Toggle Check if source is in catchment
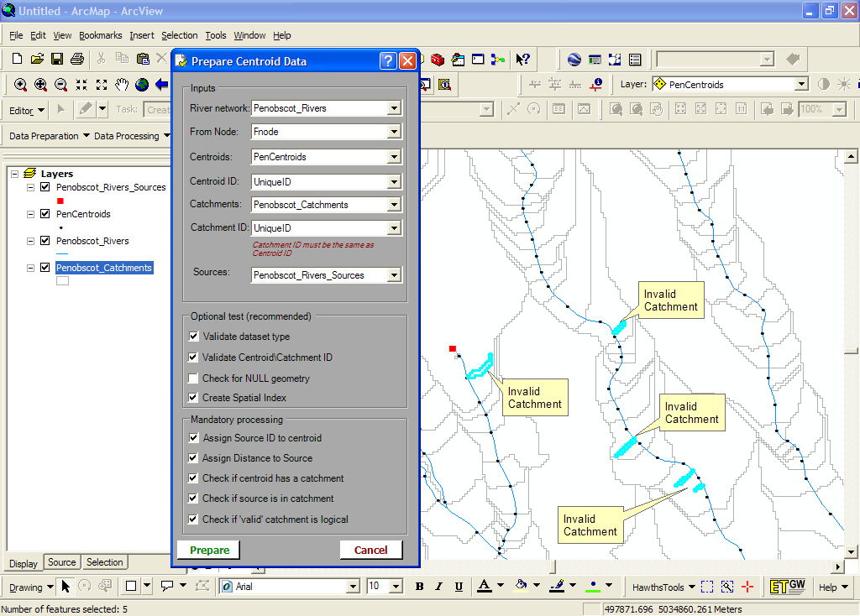 (193, 499)
